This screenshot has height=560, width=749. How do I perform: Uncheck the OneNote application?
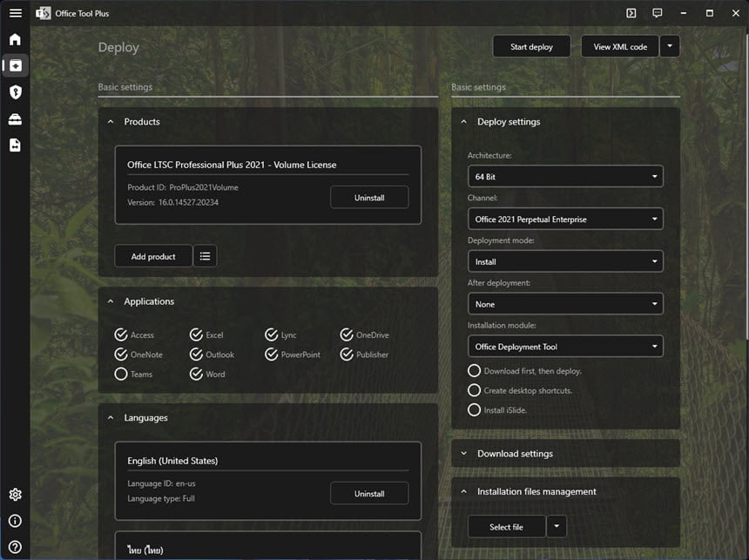point(138,354)
